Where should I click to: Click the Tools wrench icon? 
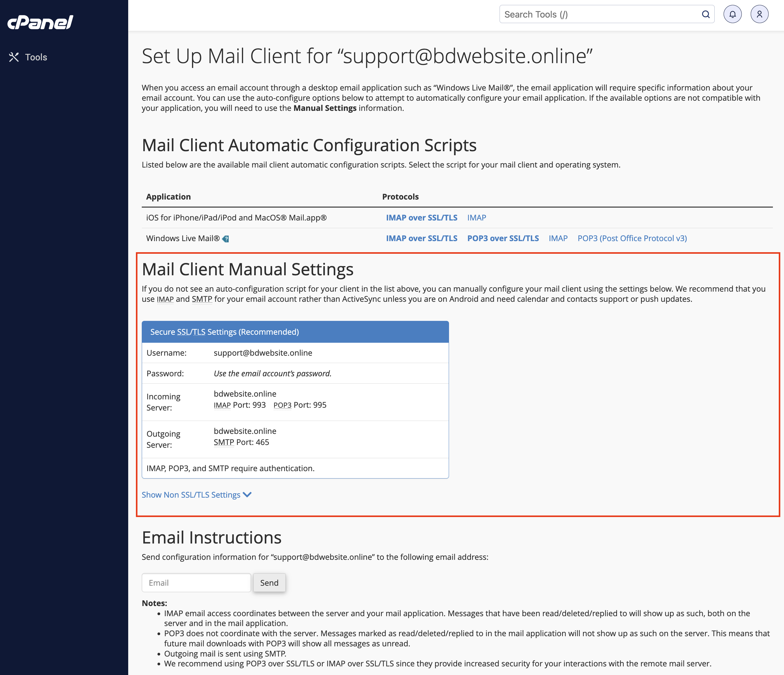(14, 57)
